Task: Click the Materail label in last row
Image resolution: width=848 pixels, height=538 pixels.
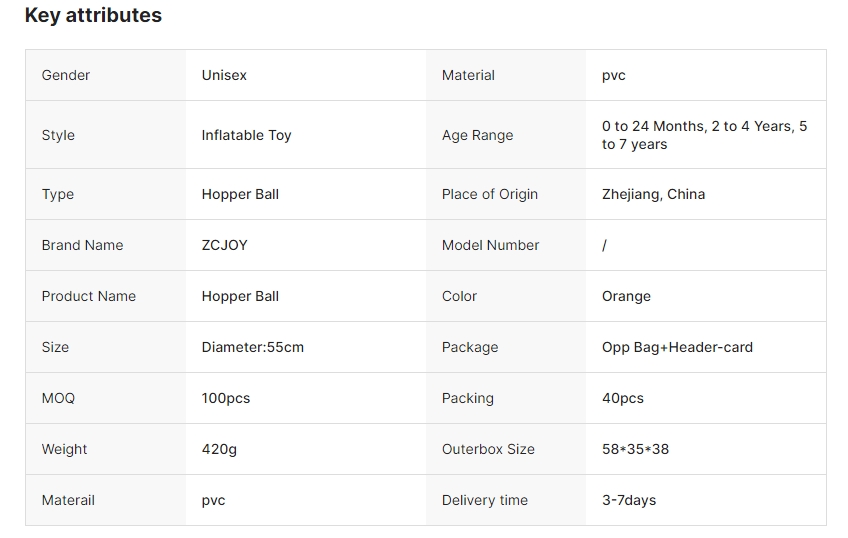Action: [68, 500]
